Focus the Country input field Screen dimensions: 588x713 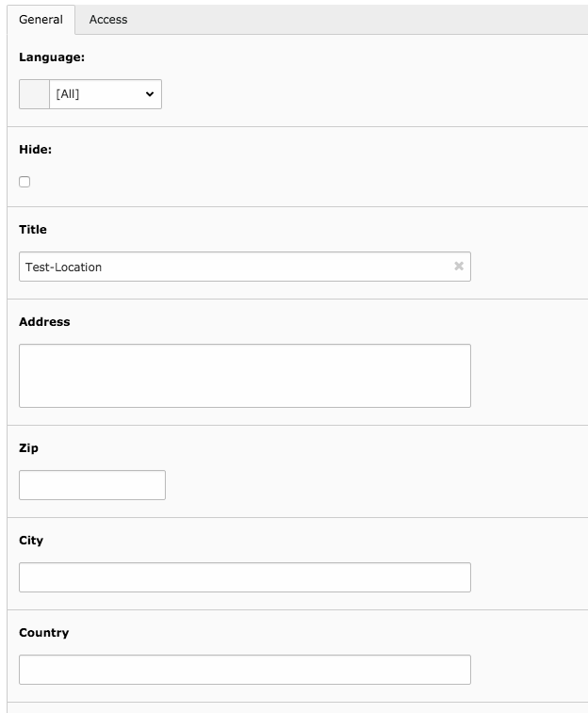click(x=244, y=670)
